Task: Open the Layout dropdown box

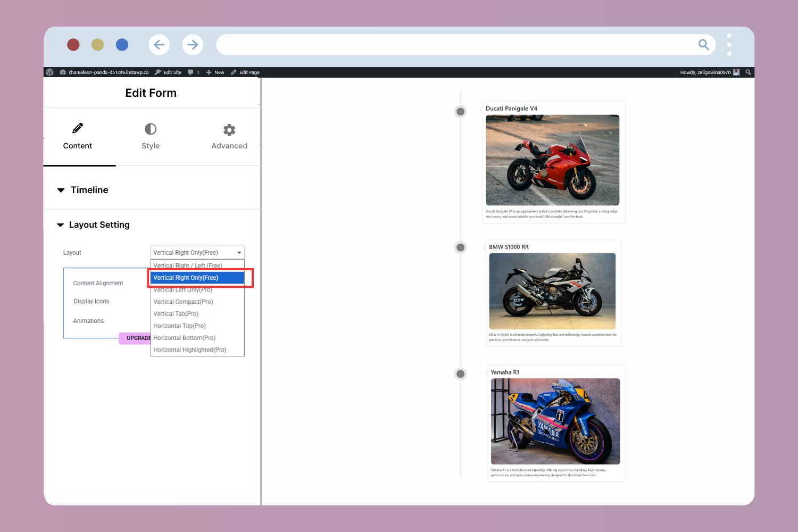Action: click(x=197, y=253)
